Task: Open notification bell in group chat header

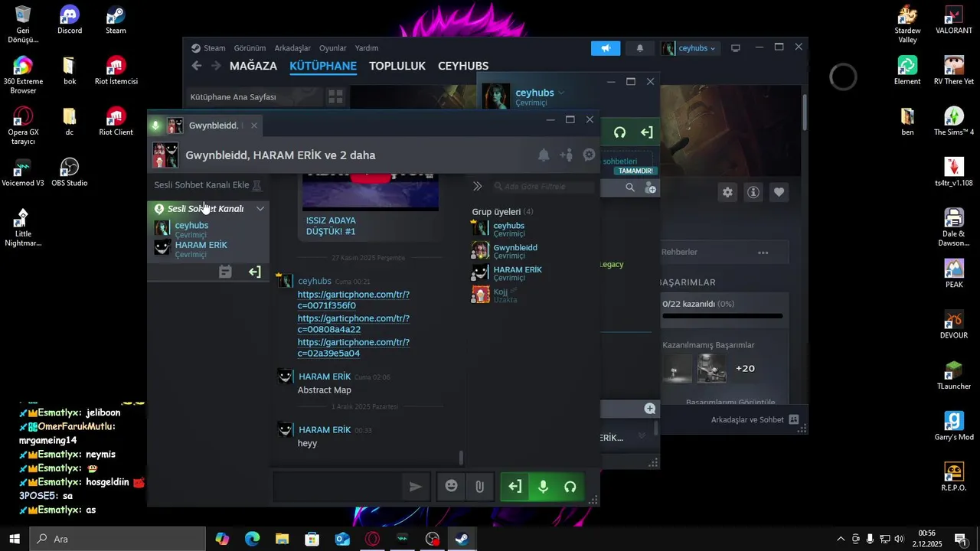Action: (544, 155)
